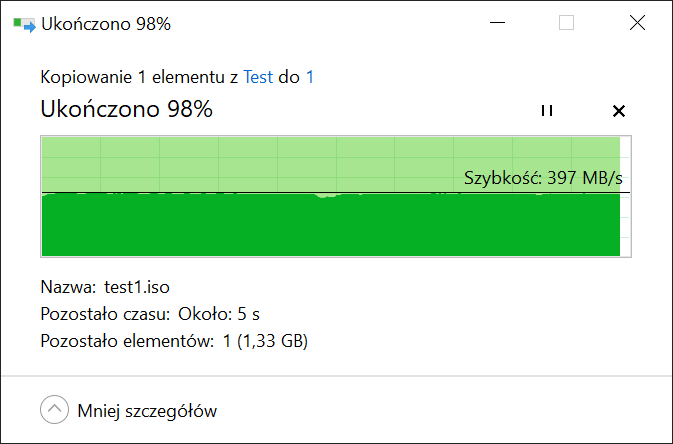Image resolution: width=673 pixels, height=444 pixels.
Task: Click the 'Mniej szczegółów' label
Action: (x=147, y=411)
